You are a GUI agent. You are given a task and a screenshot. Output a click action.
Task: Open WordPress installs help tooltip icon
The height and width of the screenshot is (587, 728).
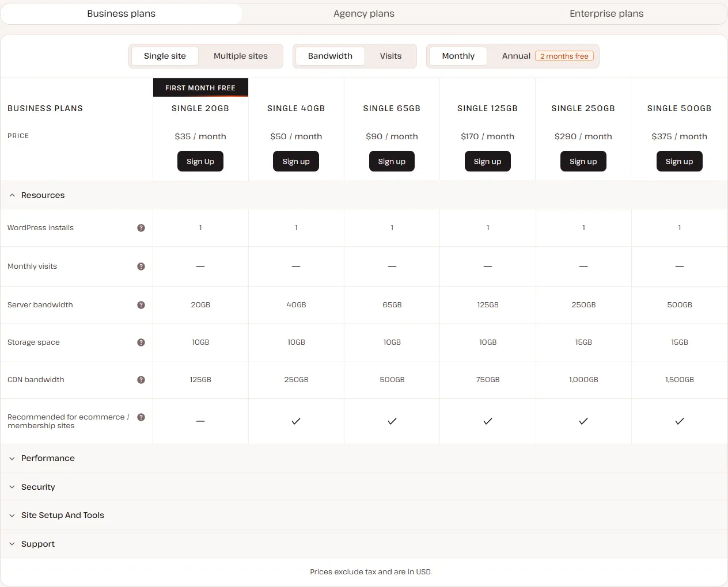[141, 228]
